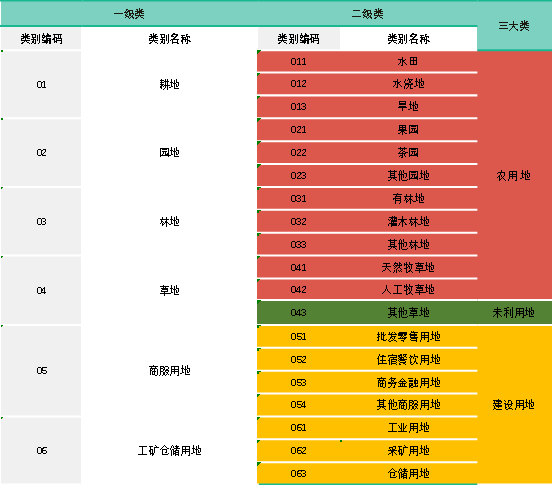
Task: Click cell with code 03
Action: pyautogui.click(x=41, y=221)
